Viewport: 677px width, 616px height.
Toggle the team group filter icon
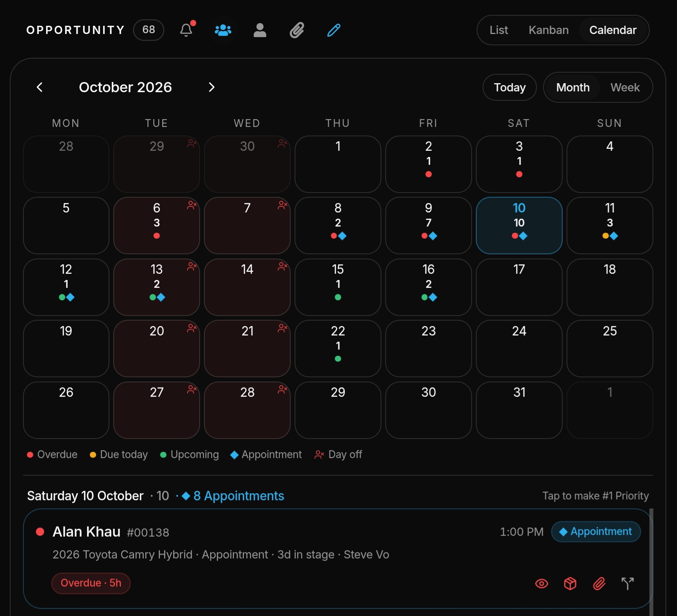[x=223, y=30]
